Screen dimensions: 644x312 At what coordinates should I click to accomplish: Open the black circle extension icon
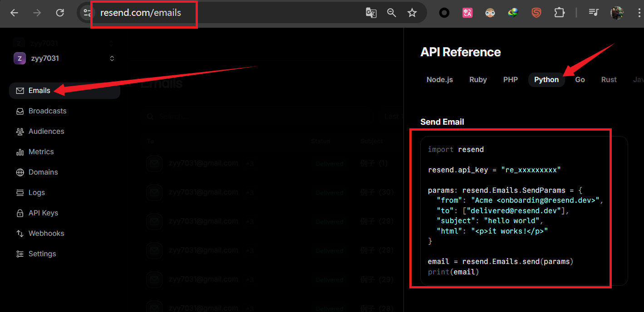tap(444, 13)
